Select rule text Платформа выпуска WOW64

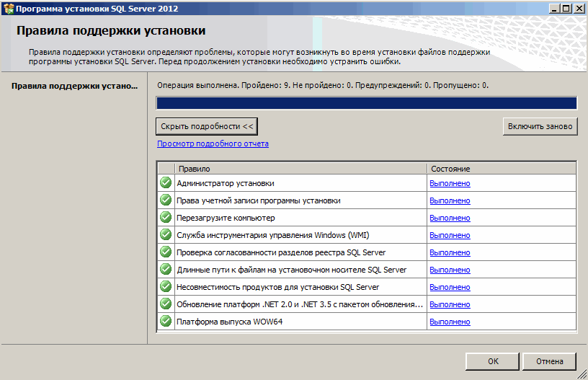tap(229, 322)
